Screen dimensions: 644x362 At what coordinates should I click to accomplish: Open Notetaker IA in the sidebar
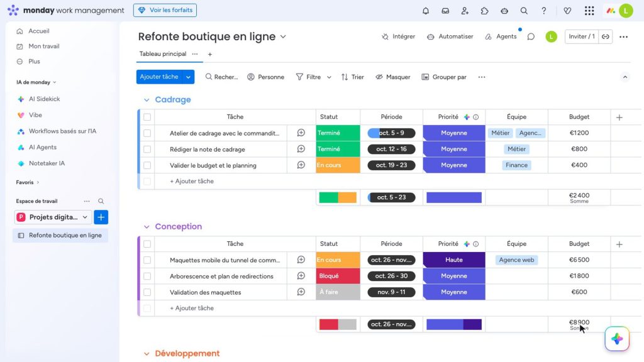pyautogui.click(x=47, y=163)
